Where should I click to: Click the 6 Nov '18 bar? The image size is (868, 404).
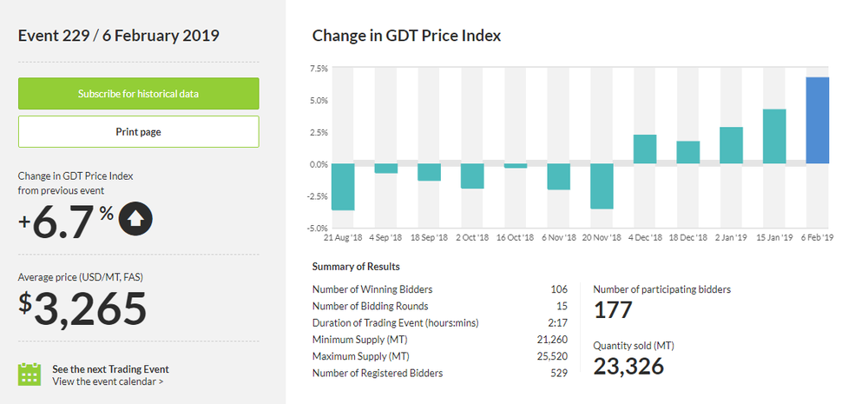tap(558, 177)
